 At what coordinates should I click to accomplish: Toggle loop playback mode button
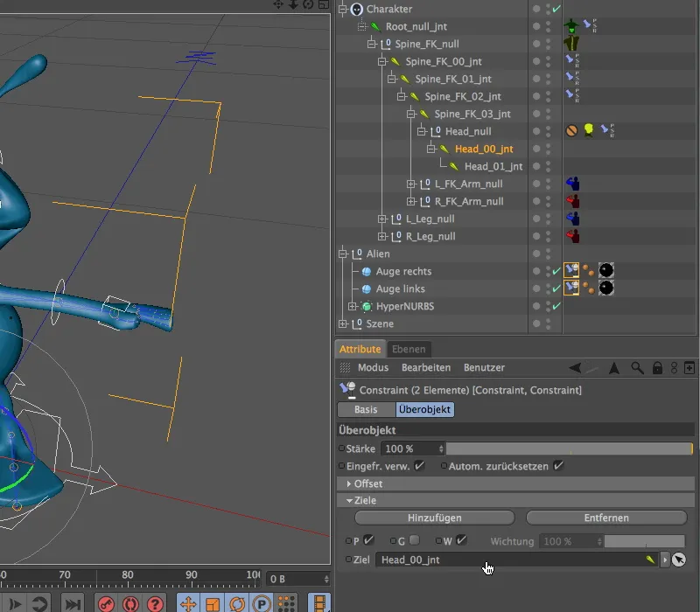pos(39,604)
